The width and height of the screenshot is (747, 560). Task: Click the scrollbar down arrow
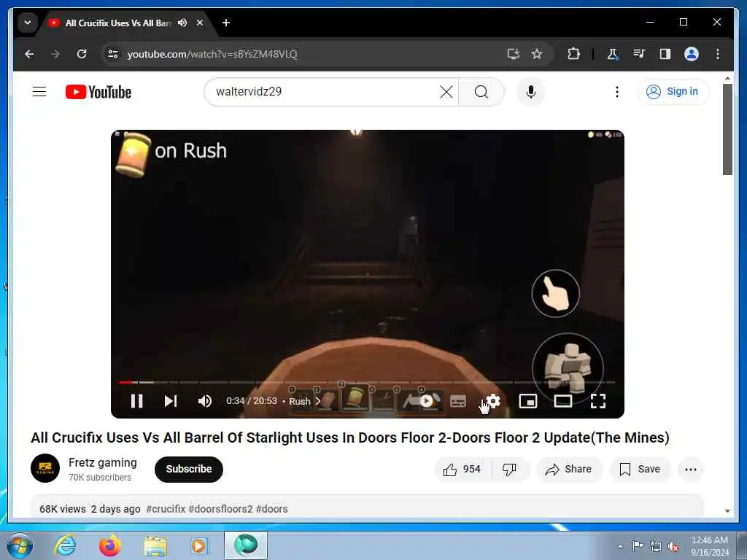(x=727, y=510)
